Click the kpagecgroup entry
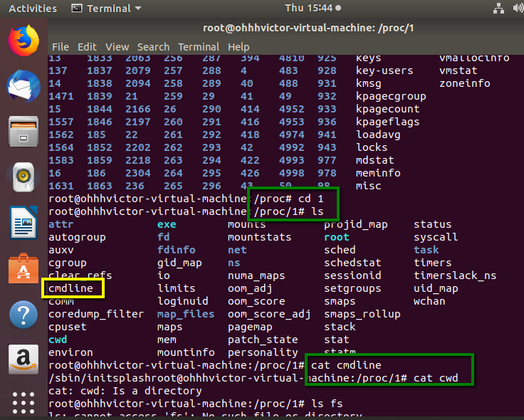 click(391, 97)
